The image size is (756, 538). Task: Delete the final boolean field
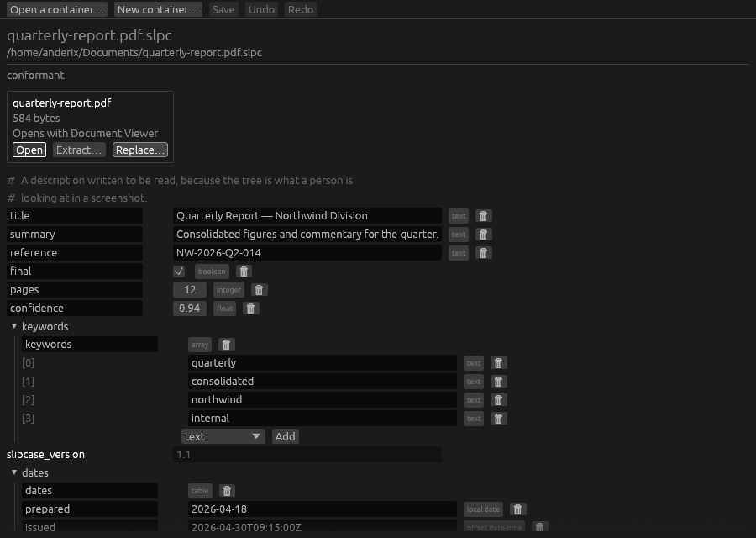(x=244, y=272)
